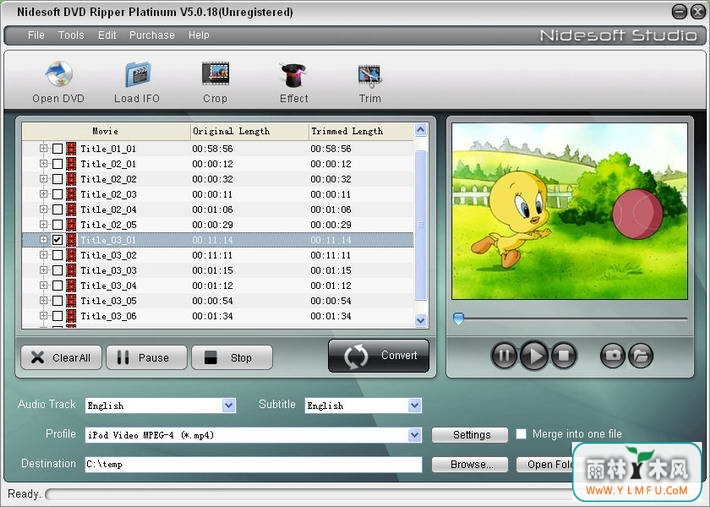Check the Title_03_02 checkbox
This screenshot has height=507, width=710.
click(x=58, y=255)
